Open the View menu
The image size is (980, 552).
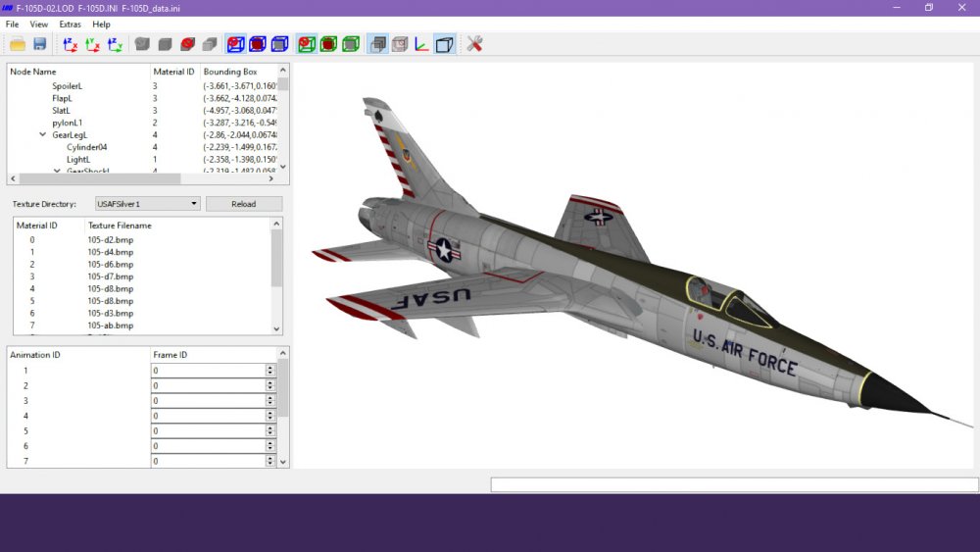tap(39, 25)
